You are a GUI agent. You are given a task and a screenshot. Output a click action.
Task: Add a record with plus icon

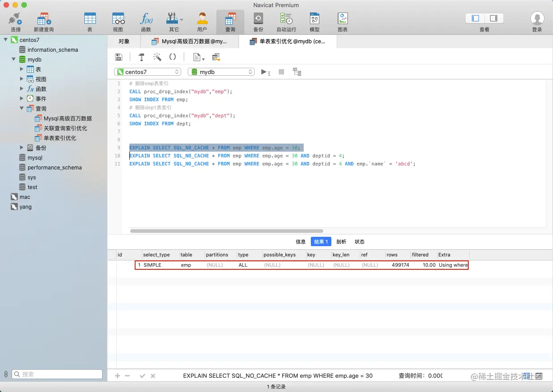point(118,376)
